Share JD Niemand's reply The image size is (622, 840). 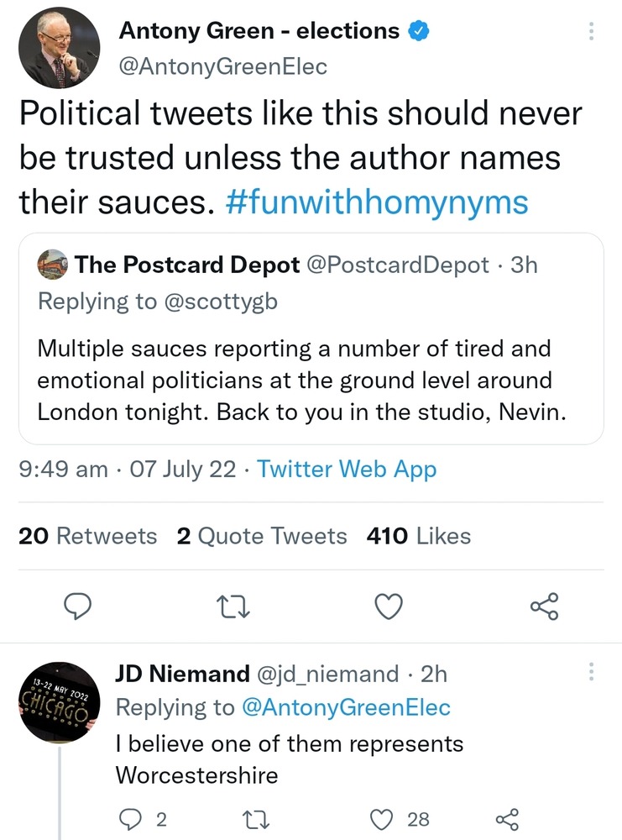(507, 819)
